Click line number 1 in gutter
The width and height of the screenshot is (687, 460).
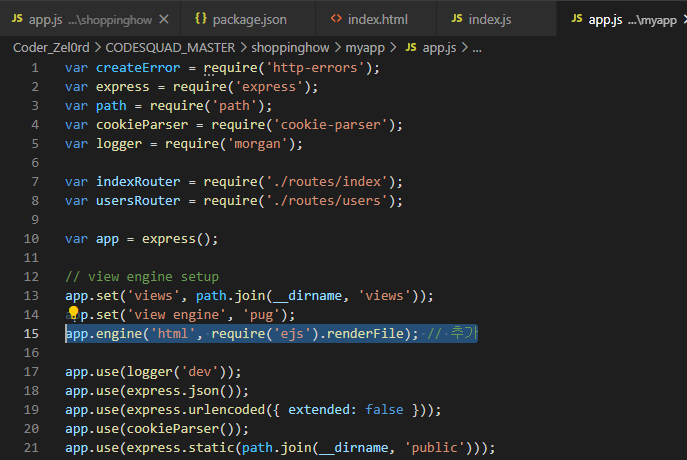pos(35,68)
